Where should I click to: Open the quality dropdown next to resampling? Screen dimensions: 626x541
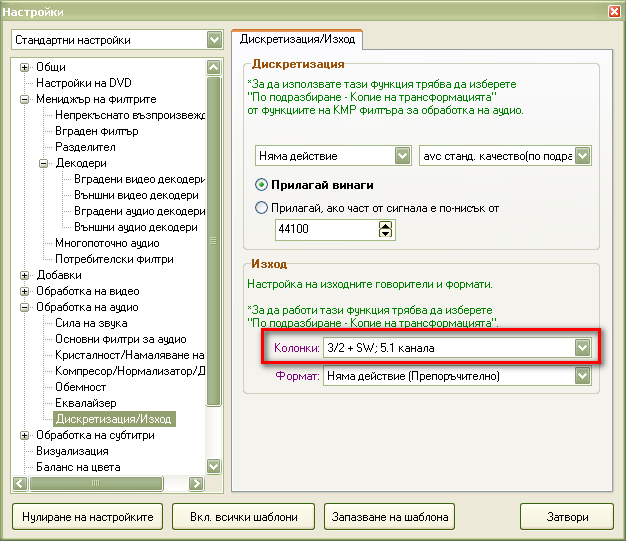pyautogui.click(x=581, y=156)
